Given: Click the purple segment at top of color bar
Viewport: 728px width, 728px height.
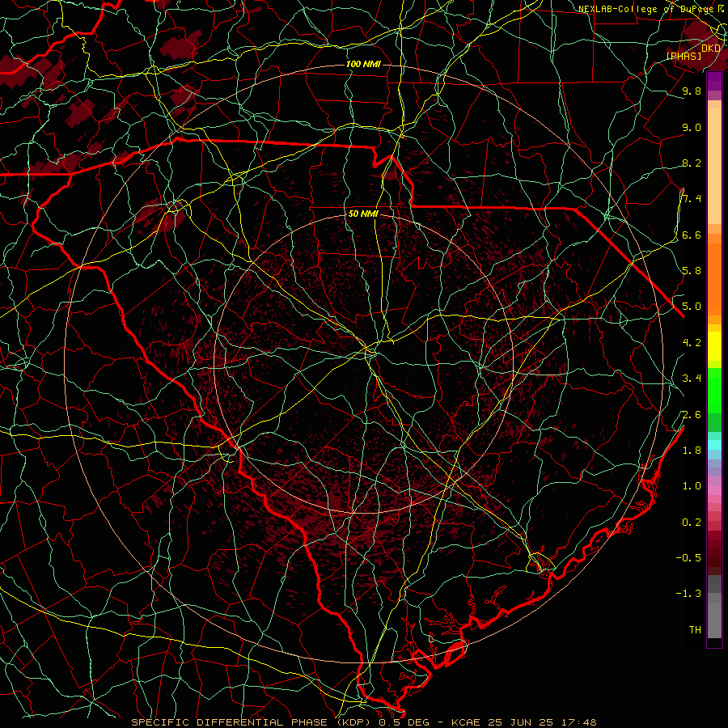Looking at the screenshot, I should pos(714,81).
